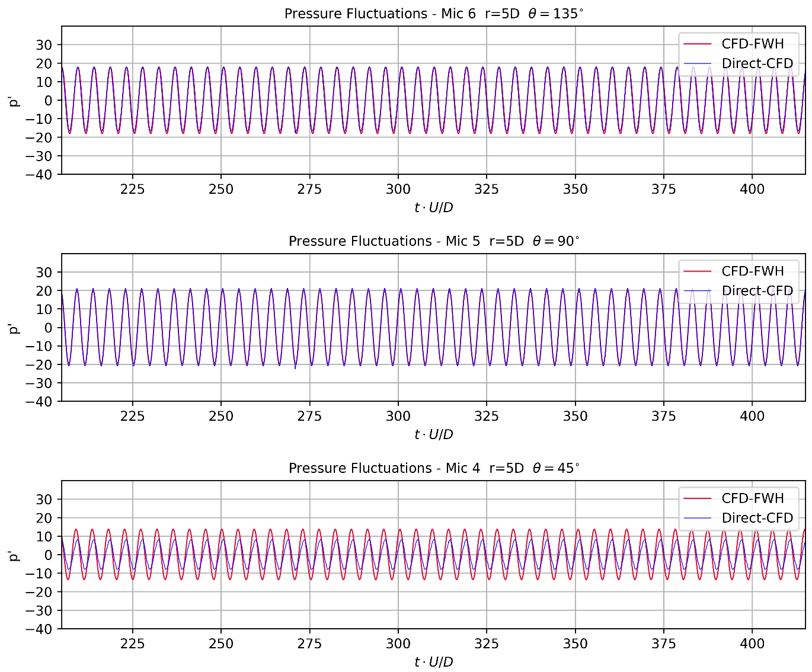Click the −40 y-axis tick label in Mic 5 plot
The height and width of the screenshot is (672, 812).
click(39, 402)
